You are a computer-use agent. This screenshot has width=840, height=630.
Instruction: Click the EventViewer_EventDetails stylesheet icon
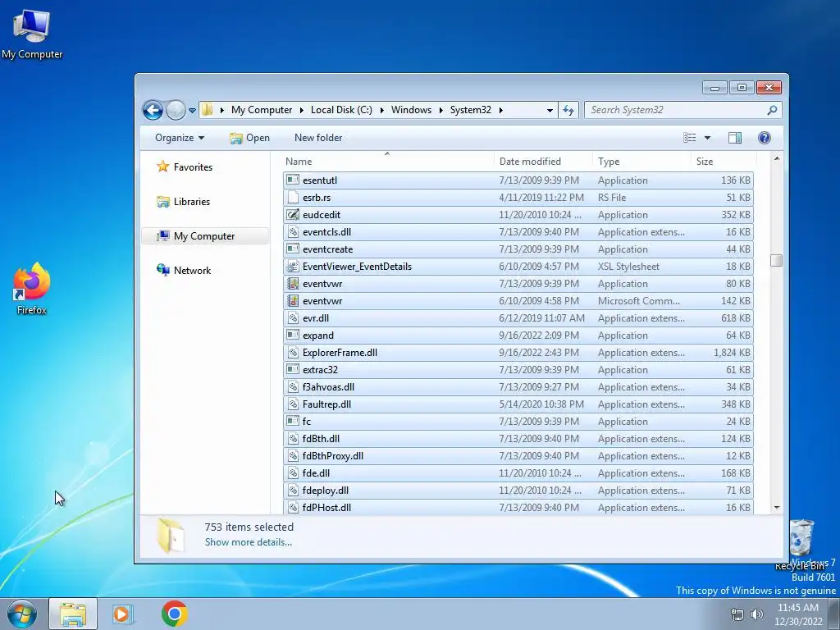point(293,267)
